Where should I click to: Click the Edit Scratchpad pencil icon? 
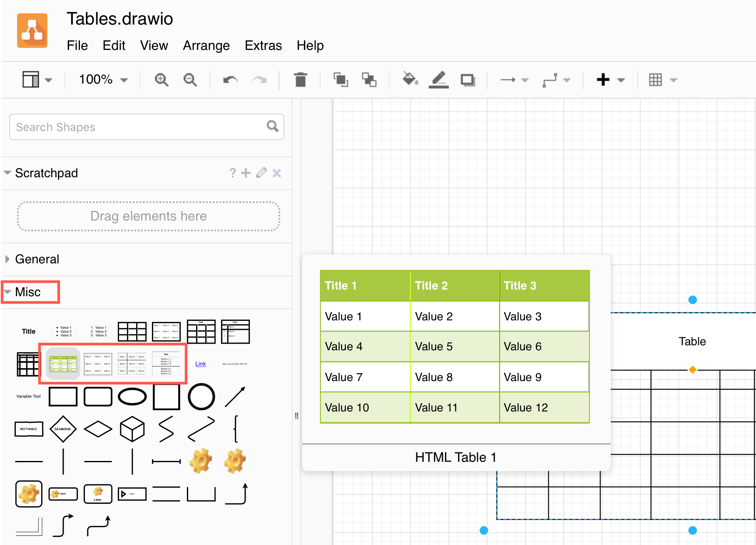point(261,173)
